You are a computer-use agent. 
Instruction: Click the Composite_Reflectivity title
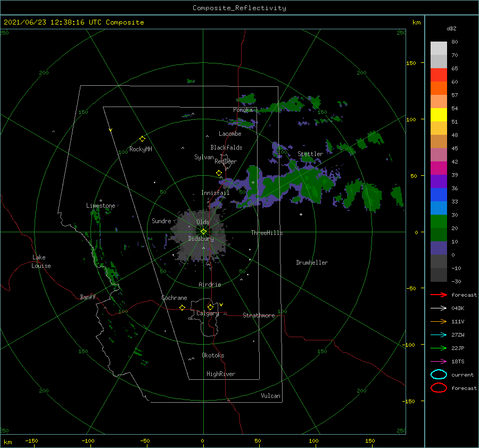(x=240, y=8)
